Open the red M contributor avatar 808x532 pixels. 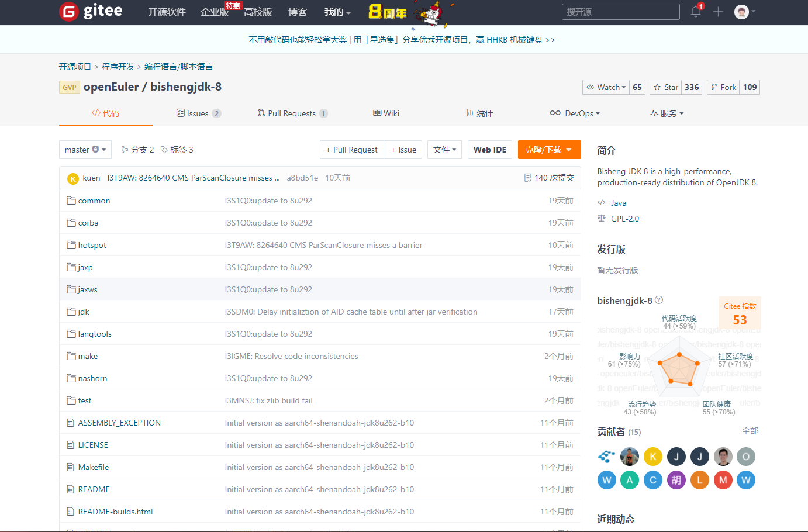[723, 480]
